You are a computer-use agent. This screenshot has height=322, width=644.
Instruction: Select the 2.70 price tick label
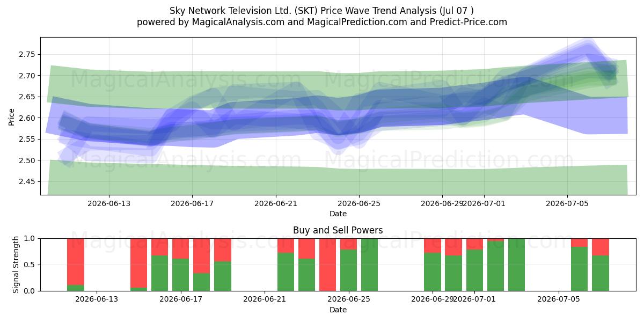point(27,76)
